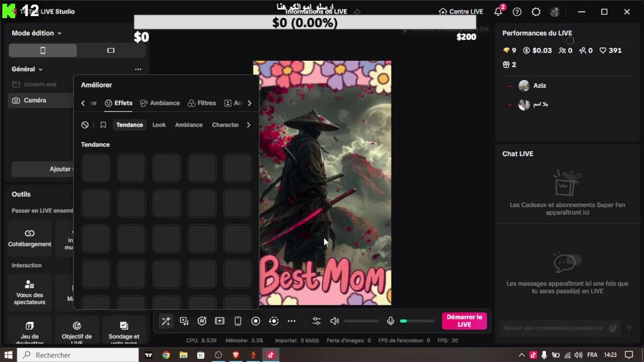The image size is (644, 362).
Task: Expand the Général scene dropdown
Action: (27, 69)
